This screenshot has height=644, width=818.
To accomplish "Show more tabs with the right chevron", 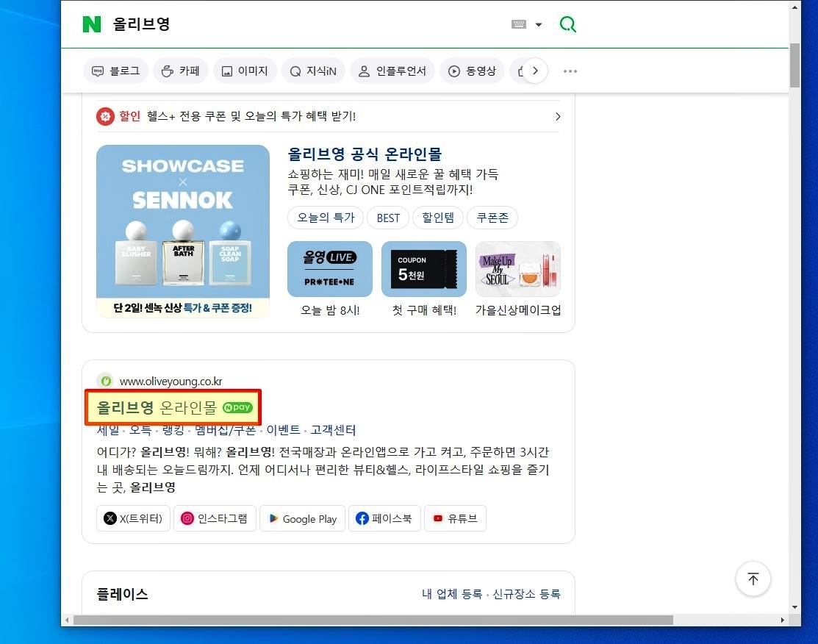I will tap(535, 71).
